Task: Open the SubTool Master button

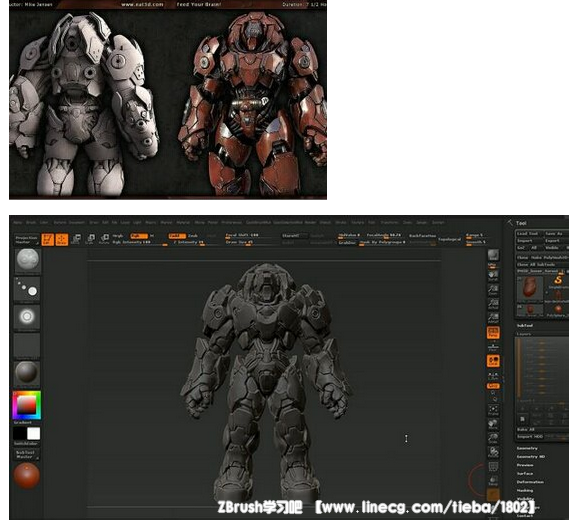Action: point(26,454)
